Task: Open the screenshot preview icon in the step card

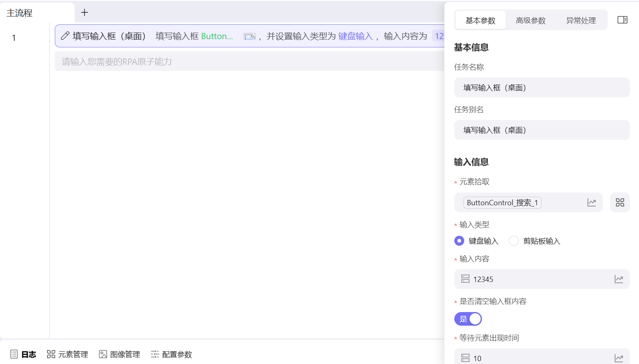Action: point(249,36)
